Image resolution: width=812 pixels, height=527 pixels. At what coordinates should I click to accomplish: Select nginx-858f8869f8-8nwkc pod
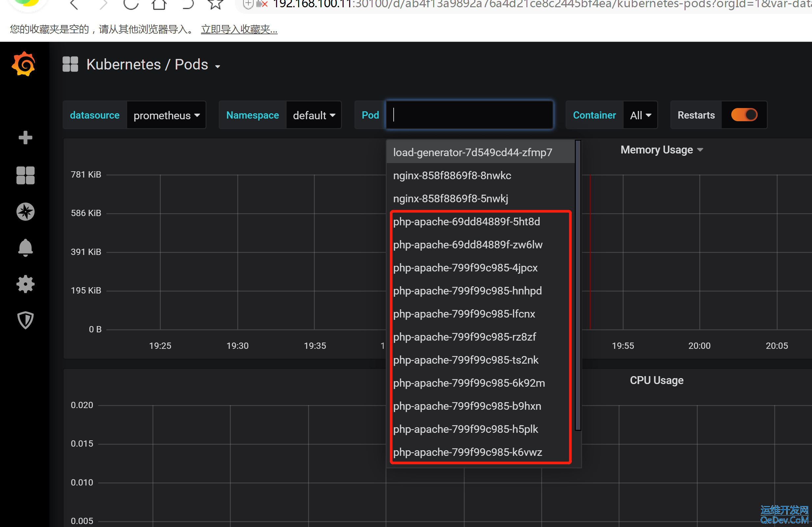480,175
